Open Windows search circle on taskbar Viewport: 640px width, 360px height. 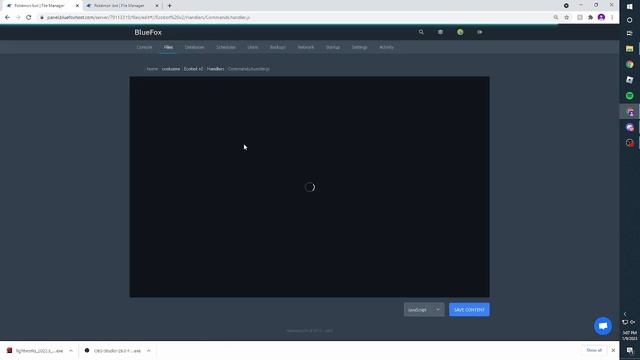tap(630, 20)
